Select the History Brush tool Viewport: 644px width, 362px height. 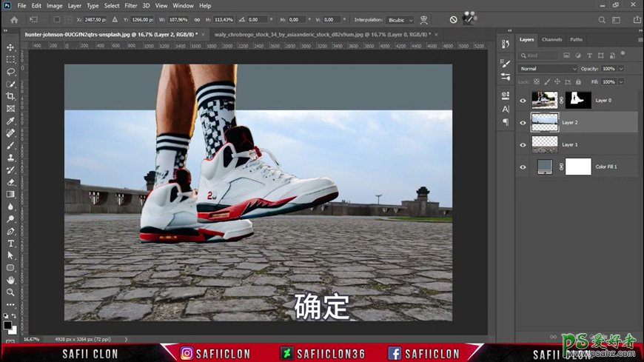(10, 170)
